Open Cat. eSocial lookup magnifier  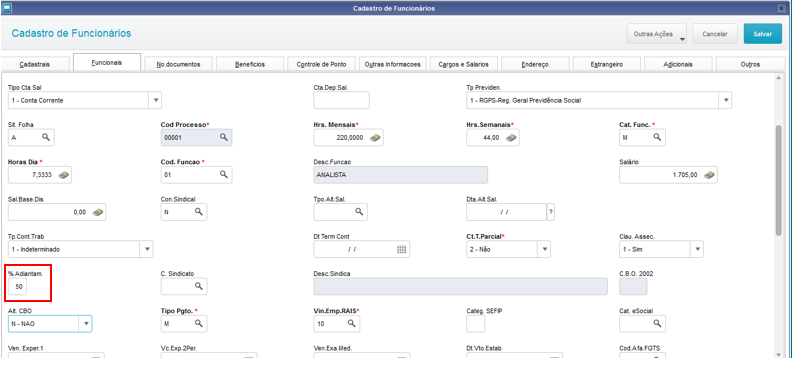coord(657,324)
